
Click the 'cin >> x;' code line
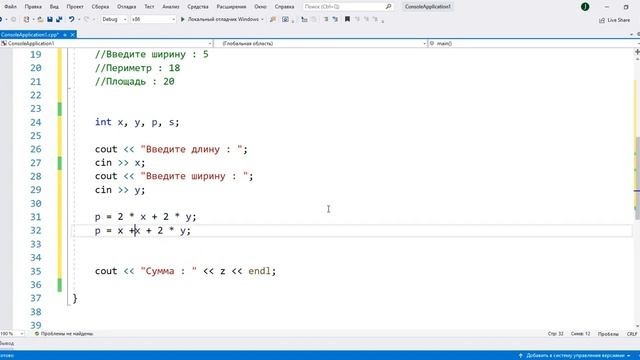[x=120, y=163]
